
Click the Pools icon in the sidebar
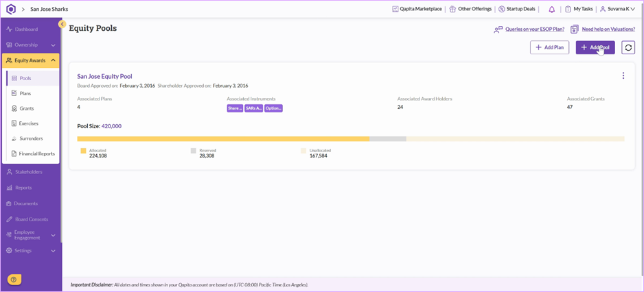[x=14, y=78]
